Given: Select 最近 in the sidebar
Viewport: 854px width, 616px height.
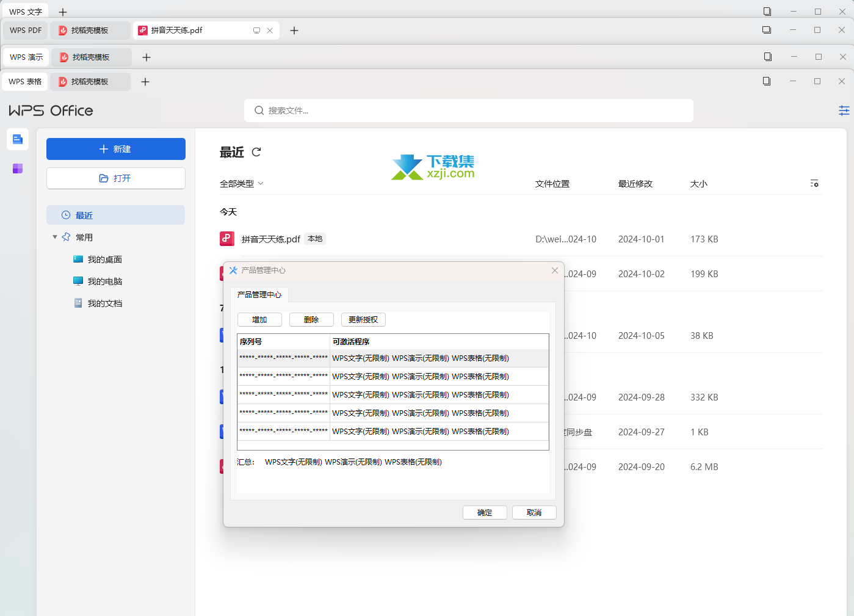Looking at the screenshot, I should [x=116, y=215].
